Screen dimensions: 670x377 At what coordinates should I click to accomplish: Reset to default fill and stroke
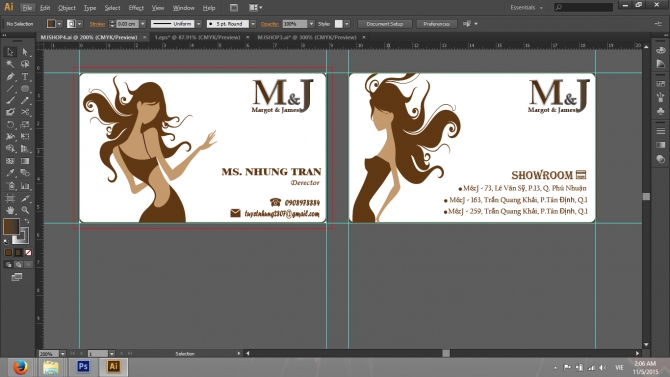coord(6,242)
